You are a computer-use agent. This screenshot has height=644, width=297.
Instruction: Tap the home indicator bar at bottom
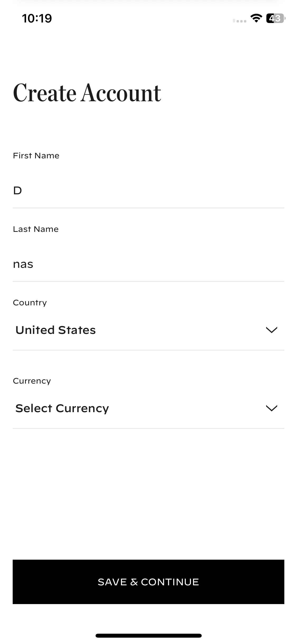pyautogui.click(x=149, y=636)
